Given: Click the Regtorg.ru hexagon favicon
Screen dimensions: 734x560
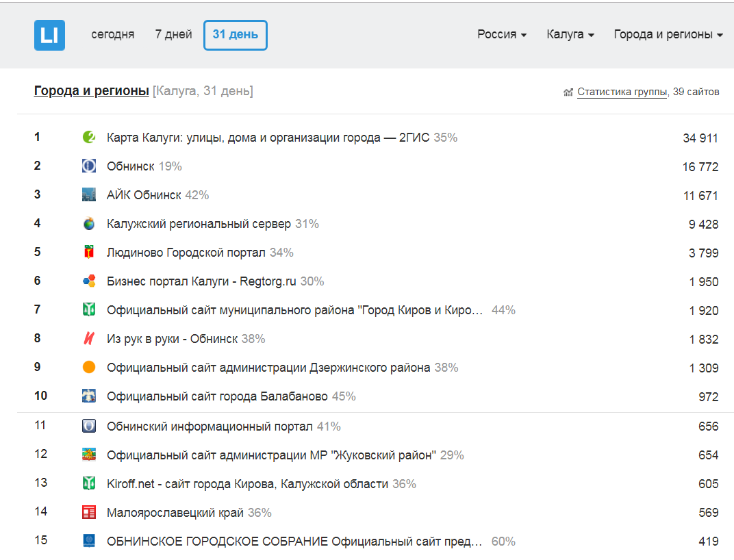Looking at the screenshot, I should coord(89,281).
